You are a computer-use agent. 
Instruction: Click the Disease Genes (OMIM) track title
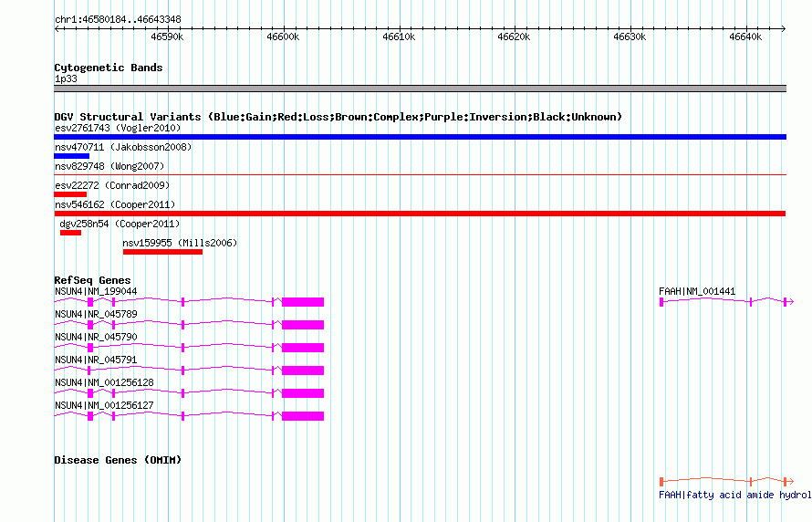(118, 460)
